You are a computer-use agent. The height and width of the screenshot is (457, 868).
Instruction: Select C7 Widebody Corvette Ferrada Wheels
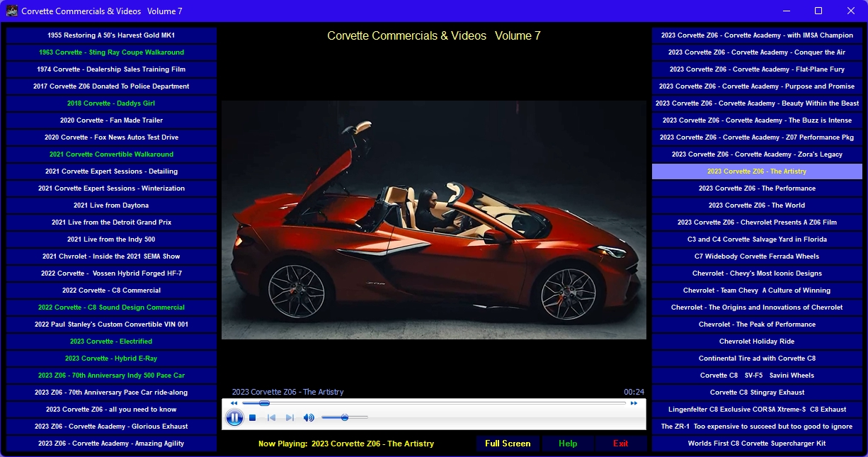[757, 256]
